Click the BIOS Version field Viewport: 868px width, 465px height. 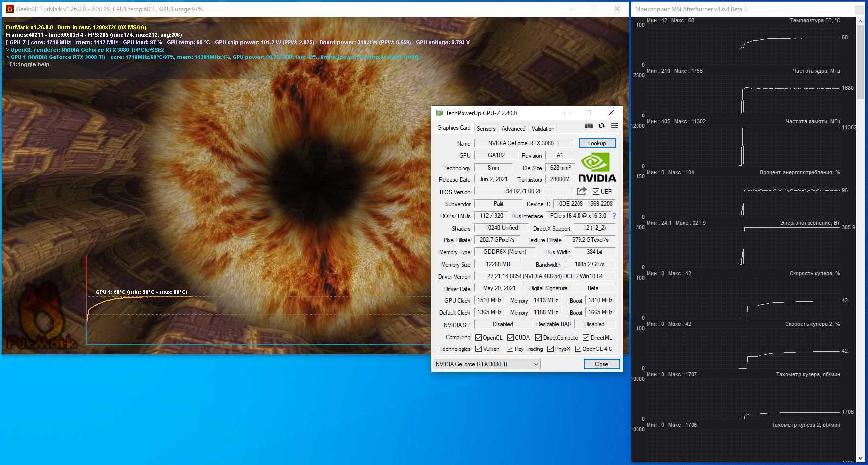[x=523, y=192]
